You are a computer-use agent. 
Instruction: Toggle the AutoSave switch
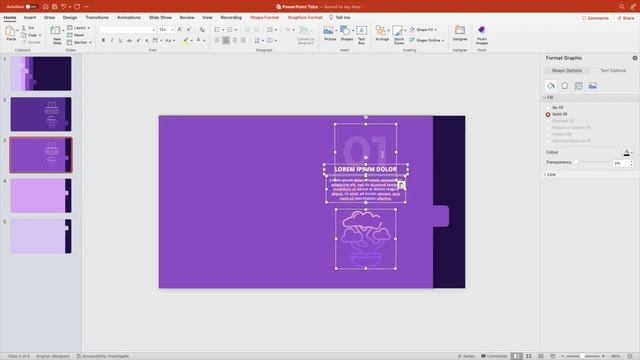click(x=31, y=7)
